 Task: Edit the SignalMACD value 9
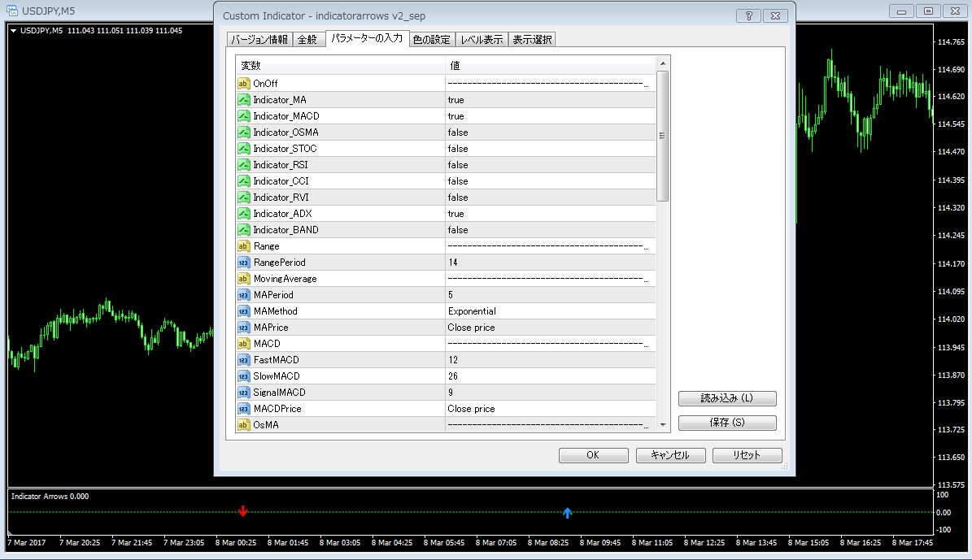551,392
